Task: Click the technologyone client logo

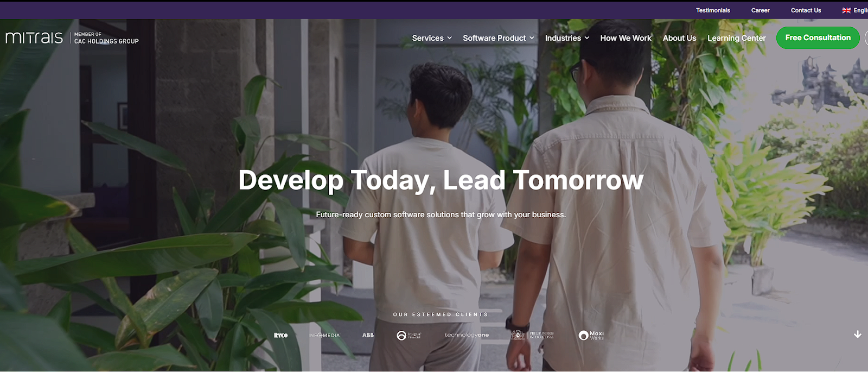Action: pyautogui.click(x=467, y=335)
